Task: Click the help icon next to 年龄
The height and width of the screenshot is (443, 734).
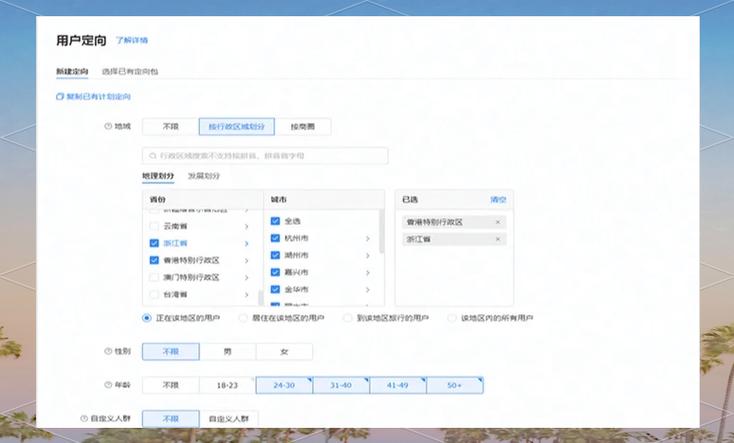Action: pos(108,385)
